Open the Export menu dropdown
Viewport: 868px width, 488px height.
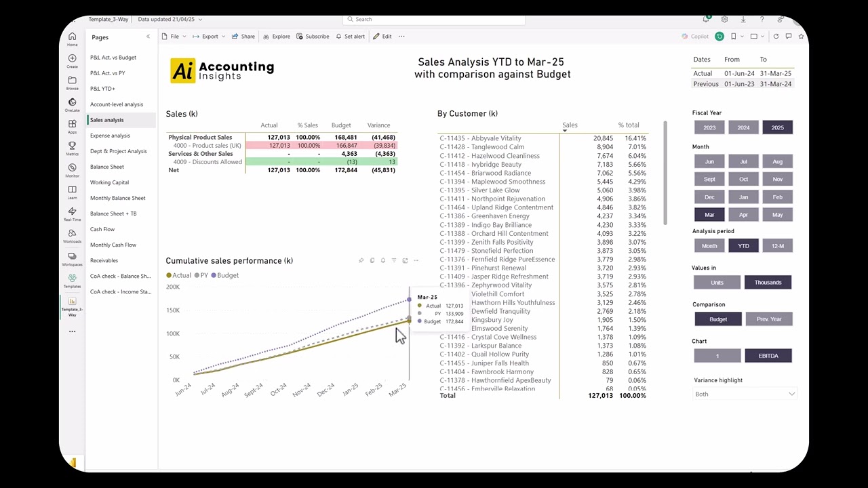coord(210,37)
